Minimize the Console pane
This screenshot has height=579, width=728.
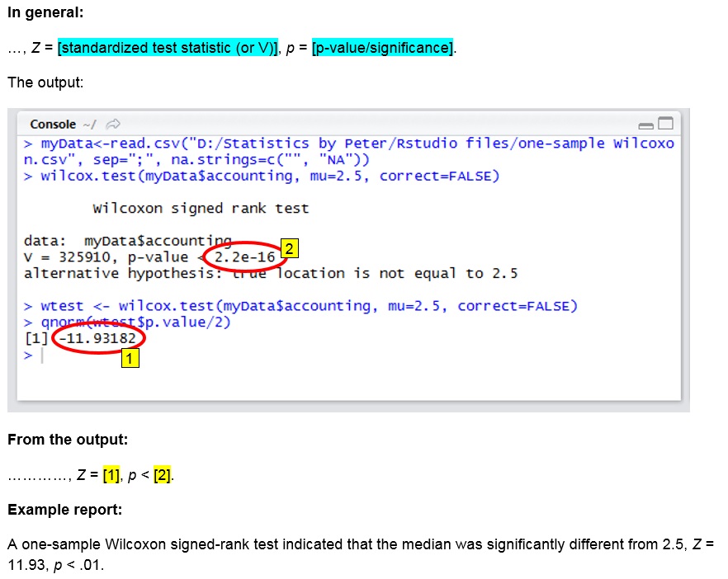point(645,125)
